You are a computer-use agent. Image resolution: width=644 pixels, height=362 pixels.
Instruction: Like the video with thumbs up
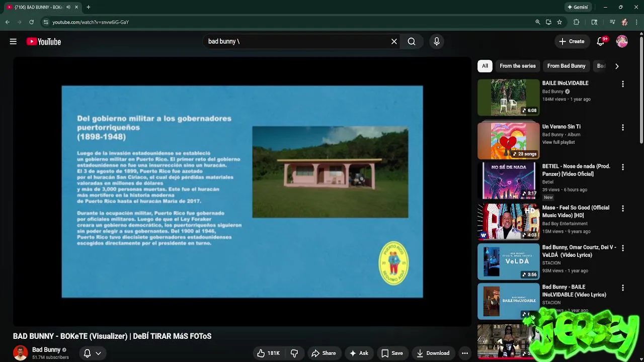click(268, 353)
